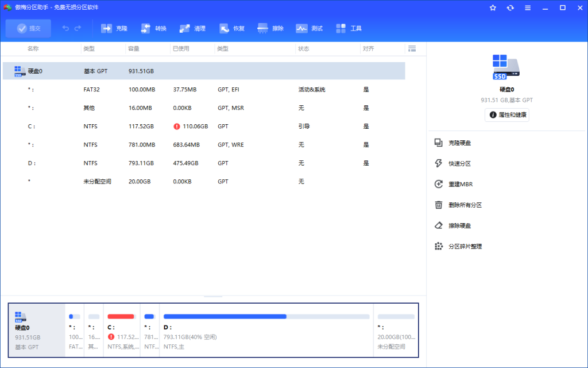Click the refresh icon in title bar
Screen dimensions: 588x368
[x=510, y=7]
